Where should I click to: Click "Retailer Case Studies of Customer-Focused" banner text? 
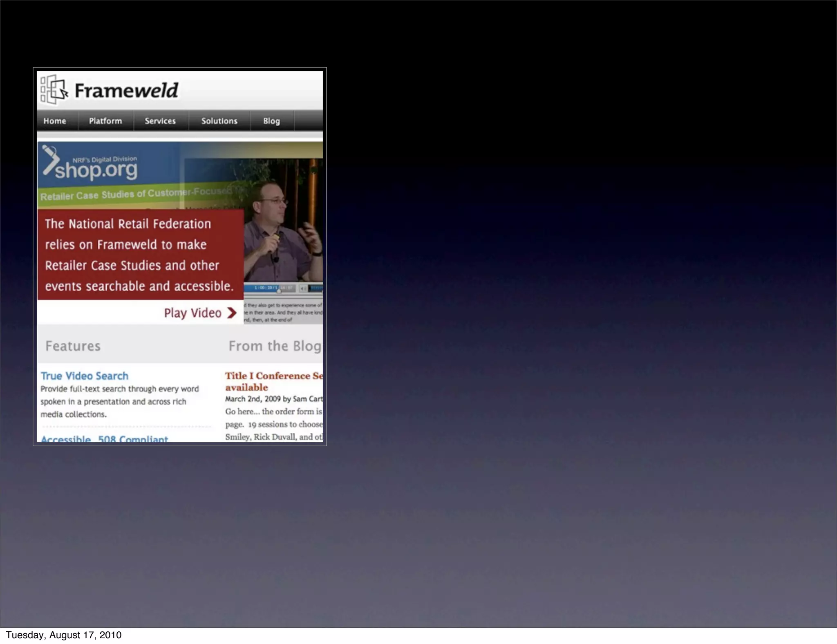[x=137, y=194]
